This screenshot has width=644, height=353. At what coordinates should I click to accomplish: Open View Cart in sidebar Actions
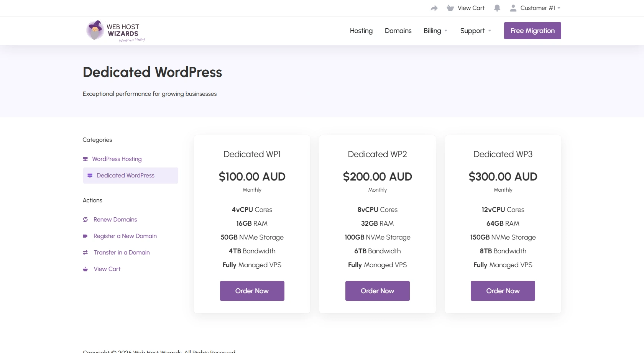107,269
